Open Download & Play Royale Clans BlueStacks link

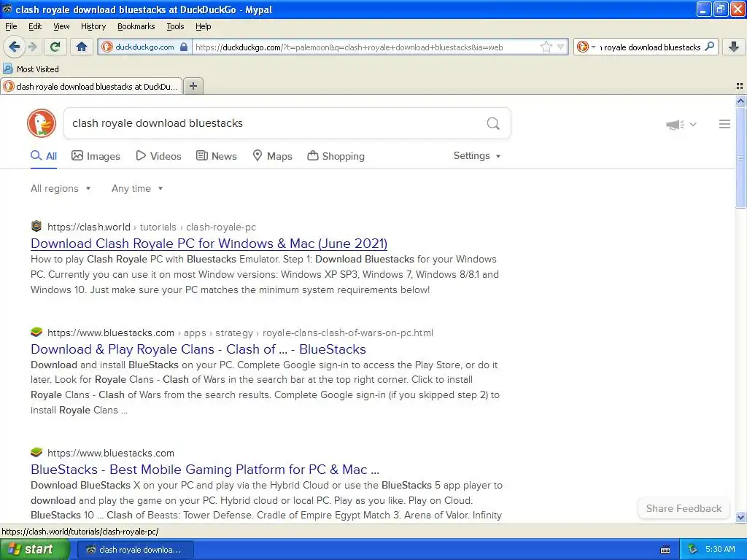[x=198, y=349]
